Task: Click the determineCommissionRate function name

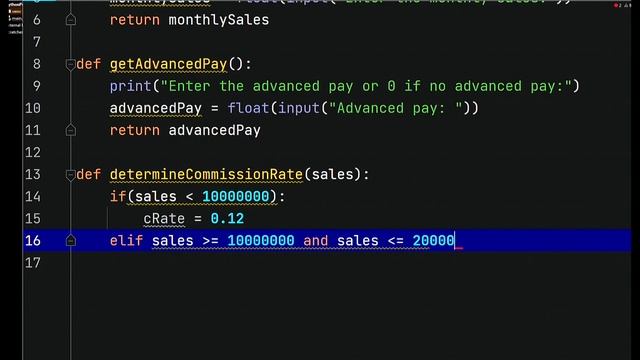Action: point(206,175)
